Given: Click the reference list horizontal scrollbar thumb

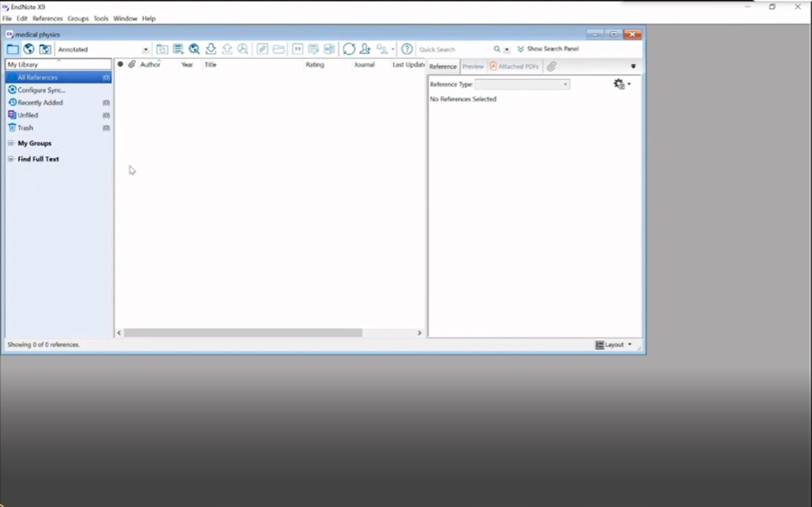Looking at the screenshot, I should tap(243, 333).
